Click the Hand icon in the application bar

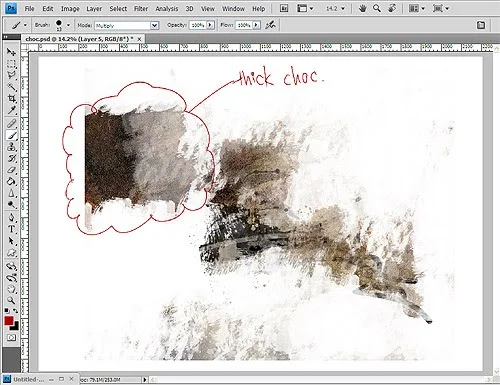tap(362, 8)
